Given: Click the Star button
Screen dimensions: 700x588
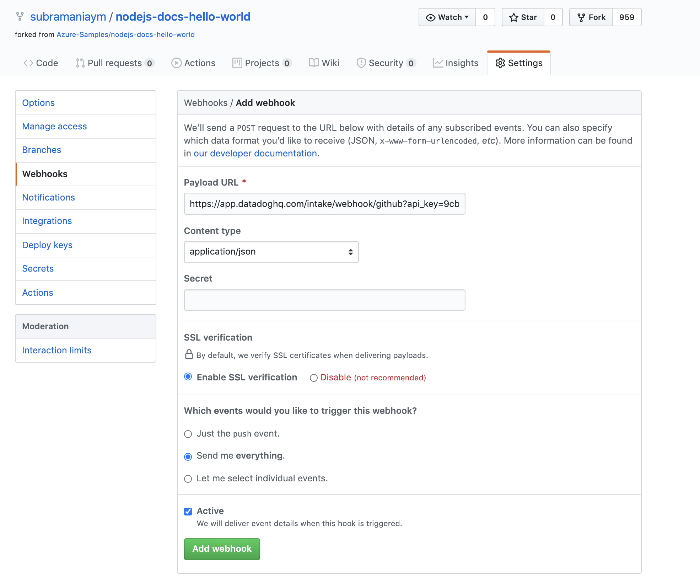Looking at the screenshot, I should tap(523, 17).
